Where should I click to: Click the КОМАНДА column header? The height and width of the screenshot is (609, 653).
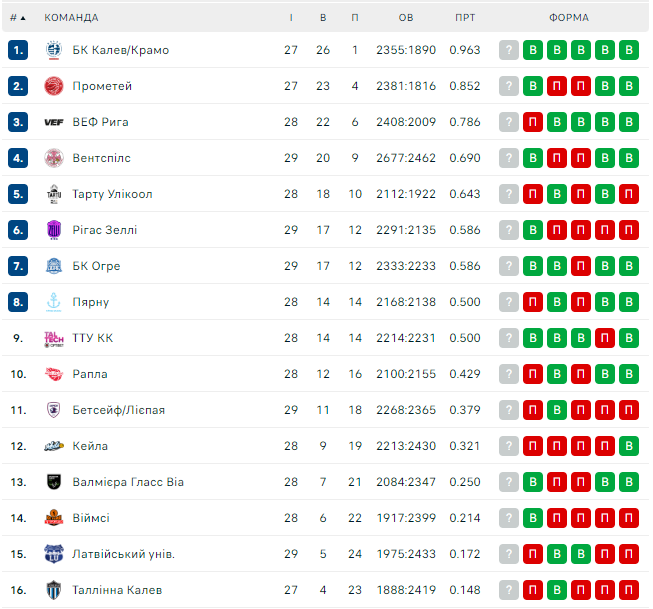coord(71,17)
